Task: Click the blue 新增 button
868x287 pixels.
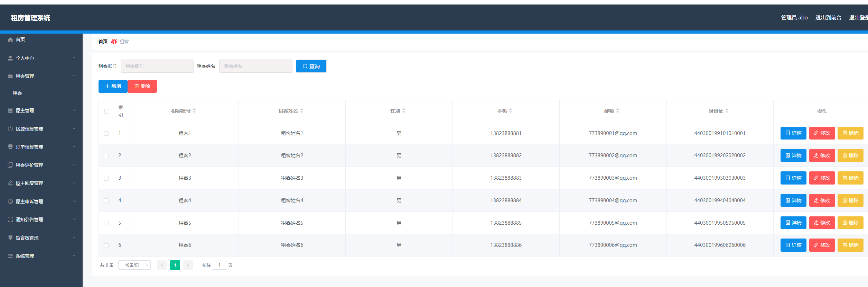Action: click(x=113, y=86)
